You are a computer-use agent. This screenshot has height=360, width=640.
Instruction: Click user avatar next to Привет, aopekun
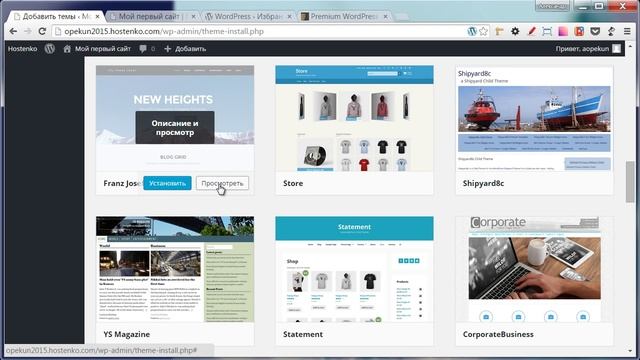[616, 49]
